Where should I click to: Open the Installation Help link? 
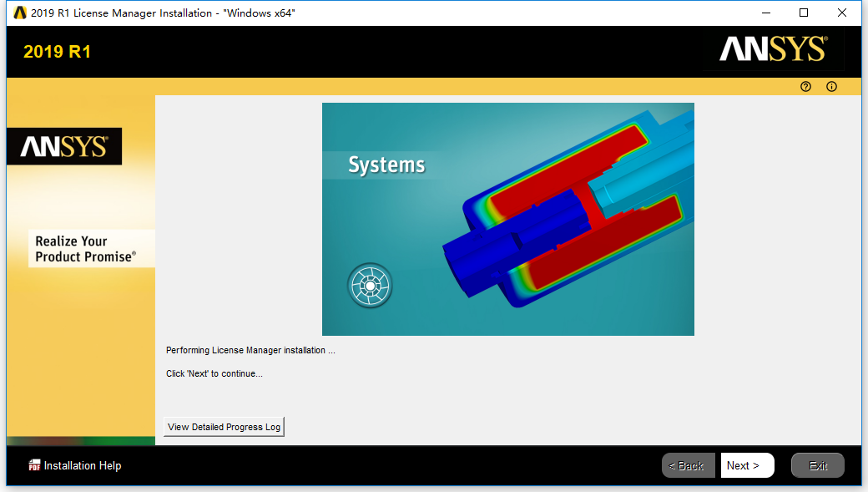(83, 465)
